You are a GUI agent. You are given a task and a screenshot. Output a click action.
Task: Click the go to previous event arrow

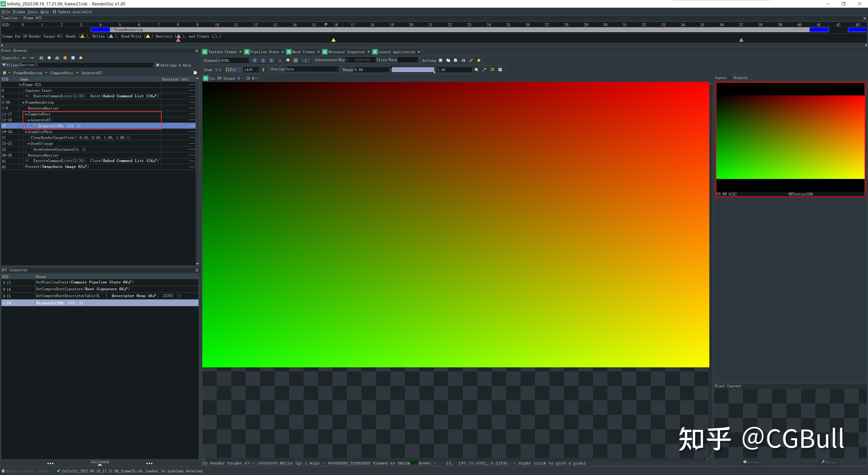pyautogui.click(x=24, y=58)
